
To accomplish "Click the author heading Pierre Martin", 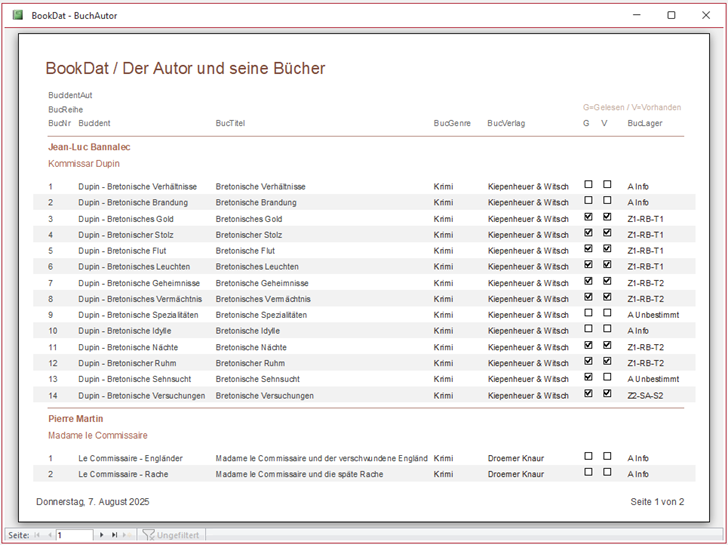I will [x=76, y=419].
